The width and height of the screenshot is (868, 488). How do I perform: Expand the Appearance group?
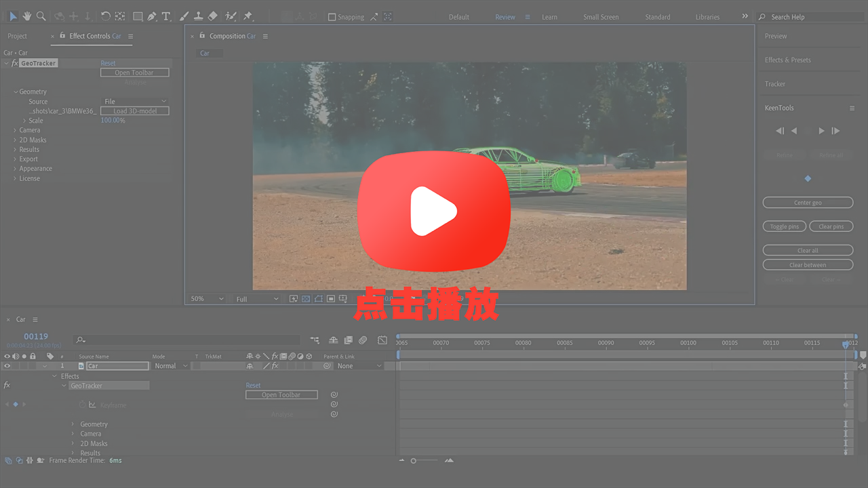click(x=15, y=169)
